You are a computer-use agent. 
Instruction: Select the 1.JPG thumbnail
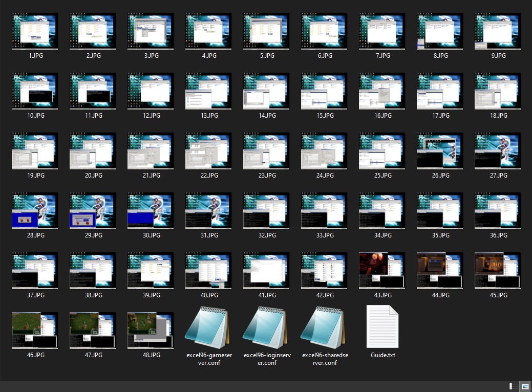coord(35,31)
